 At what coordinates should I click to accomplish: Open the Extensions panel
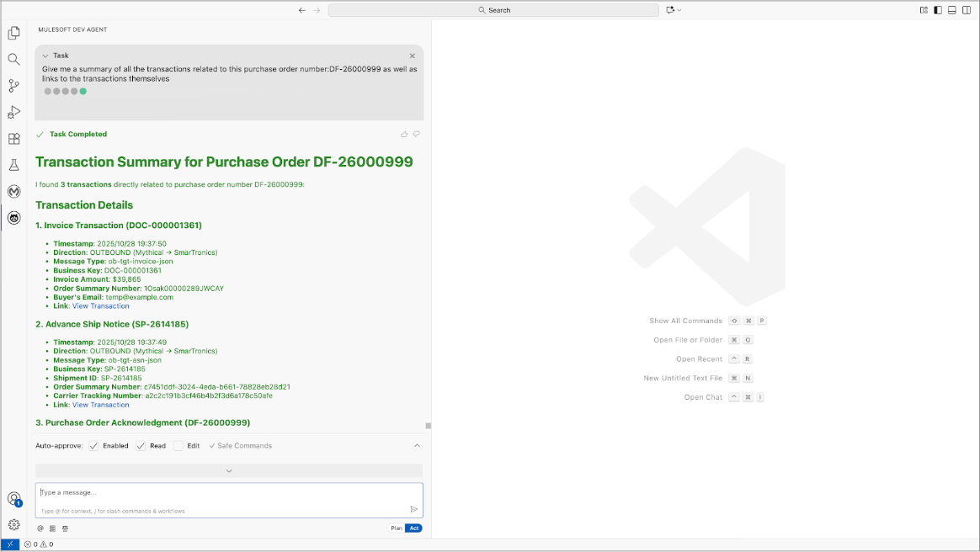(x=13, y=139)
